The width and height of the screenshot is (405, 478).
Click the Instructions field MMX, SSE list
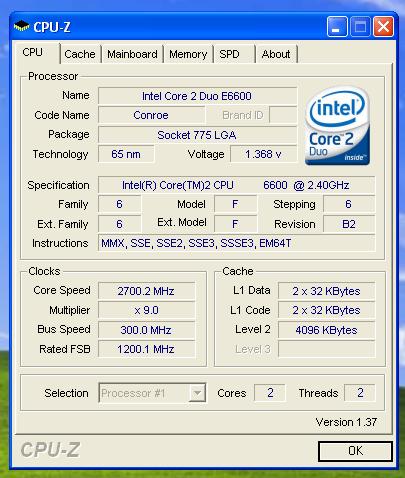pos(236,243)
